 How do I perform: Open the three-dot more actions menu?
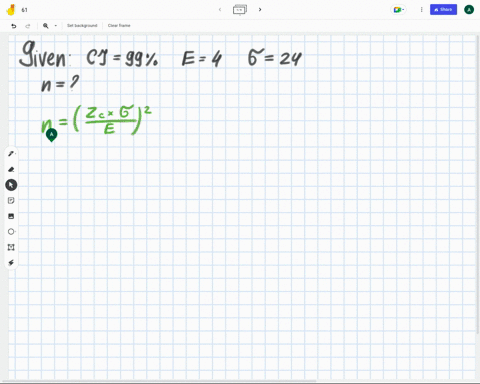tap(421, 10)
